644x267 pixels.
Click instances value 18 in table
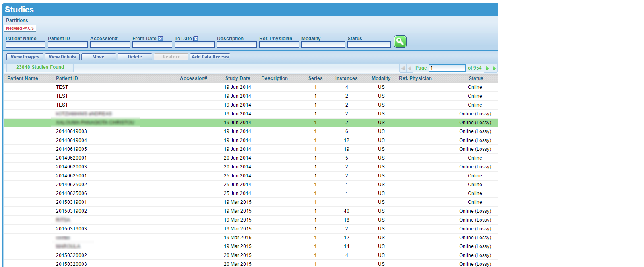pyautogui.click(x=347, y=220)
